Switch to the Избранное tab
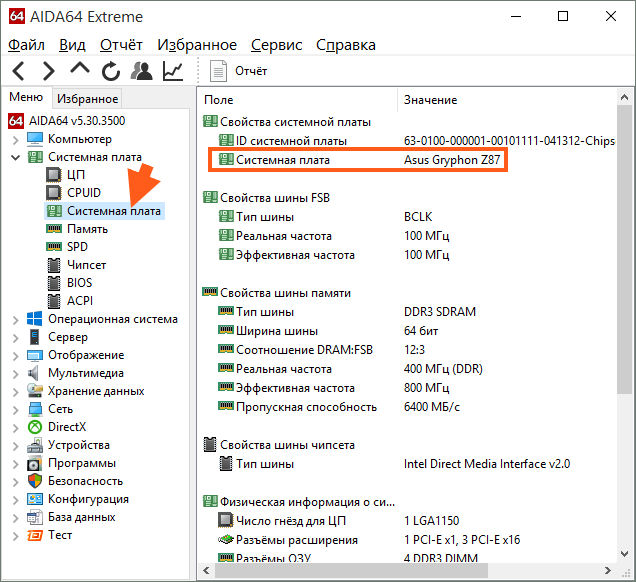 tap(87, 99)
